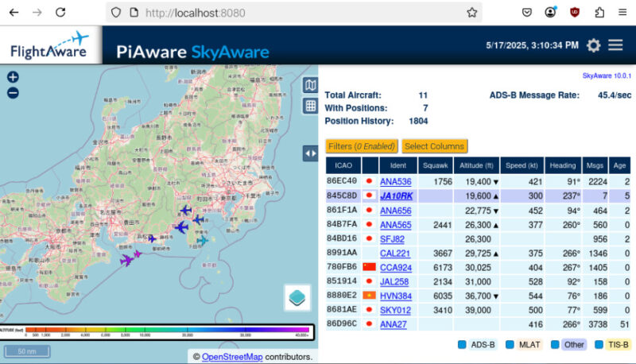Image resolution: width=636 pixels, height=364 pixels.
Task: Open the CAL221 flight link
Action: [x=395, y=254]
